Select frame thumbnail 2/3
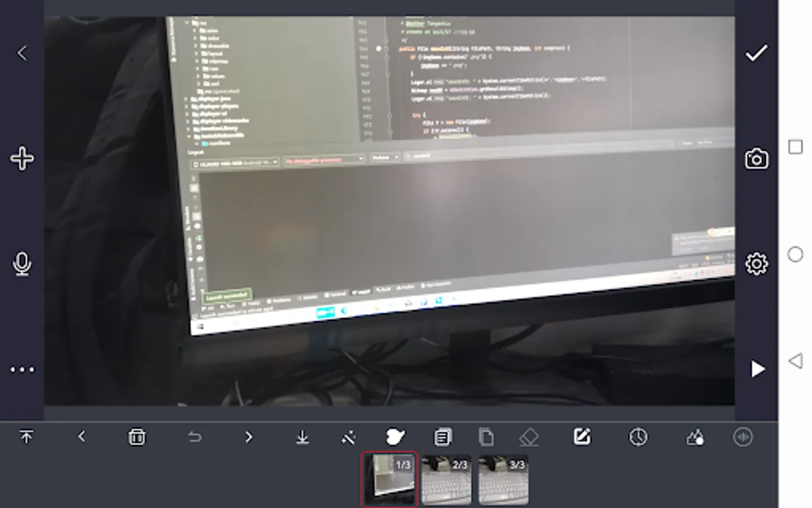This screenshot has width=812, height=508. coord(446,479)
